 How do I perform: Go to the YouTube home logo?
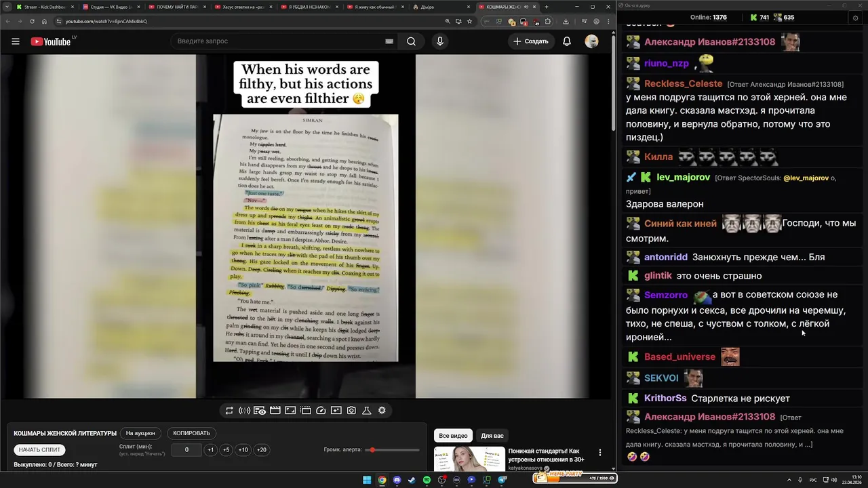coord(51,41)
